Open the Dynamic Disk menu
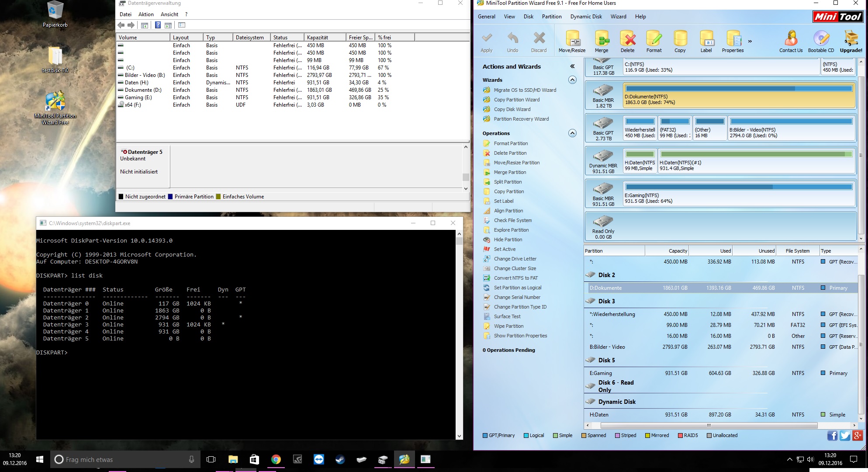 (x=586, y=17)
